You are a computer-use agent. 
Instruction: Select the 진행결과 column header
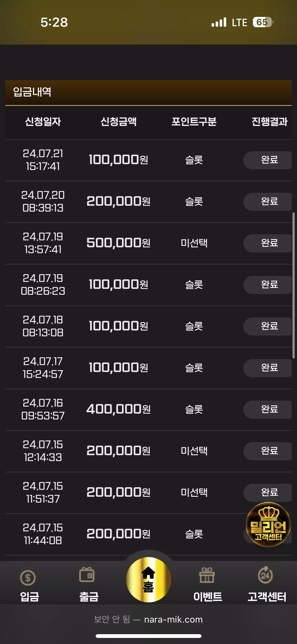tap(270, 122)
